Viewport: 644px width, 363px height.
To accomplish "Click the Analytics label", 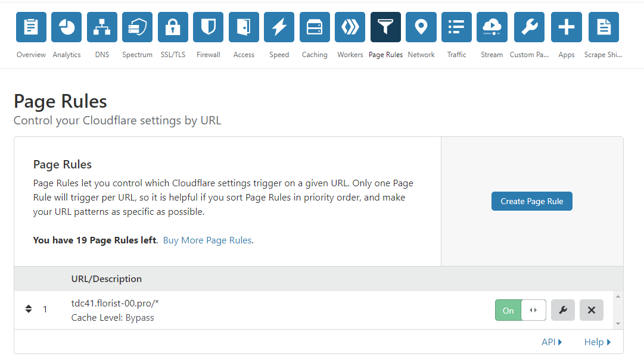I will (67, 55).
